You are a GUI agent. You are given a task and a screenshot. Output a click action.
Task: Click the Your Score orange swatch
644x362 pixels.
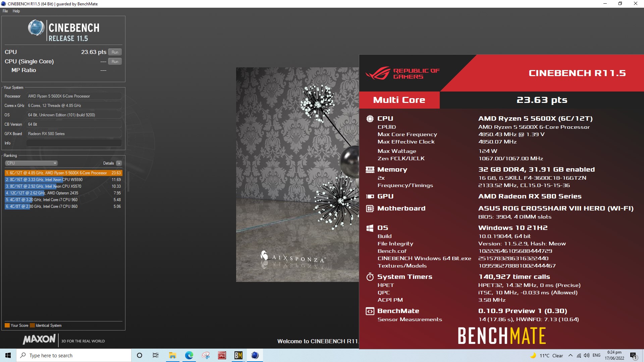7,325
